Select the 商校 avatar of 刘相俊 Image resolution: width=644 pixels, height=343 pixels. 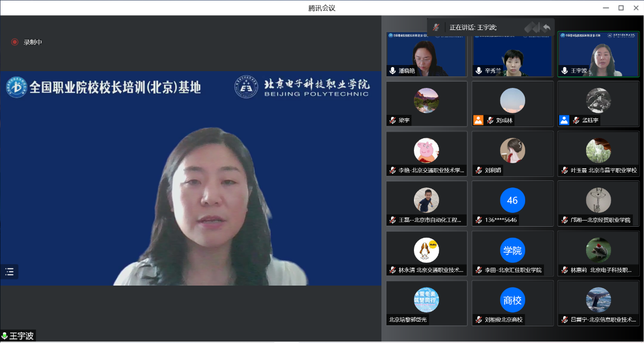(512, 300)
